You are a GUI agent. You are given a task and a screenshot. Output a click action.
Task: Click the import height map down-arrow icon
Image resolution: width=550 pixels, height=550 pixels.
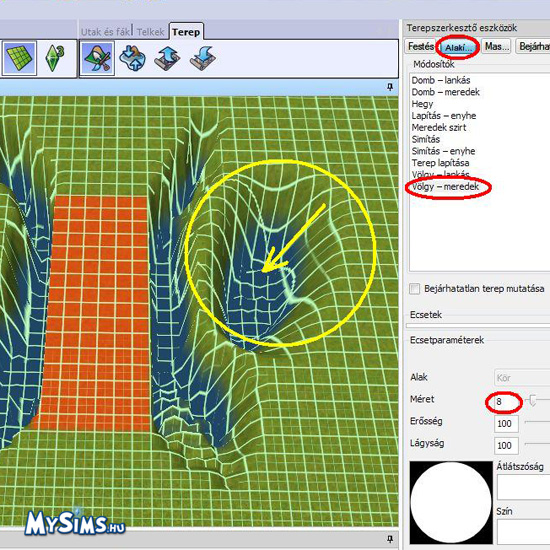click(202, 58)
